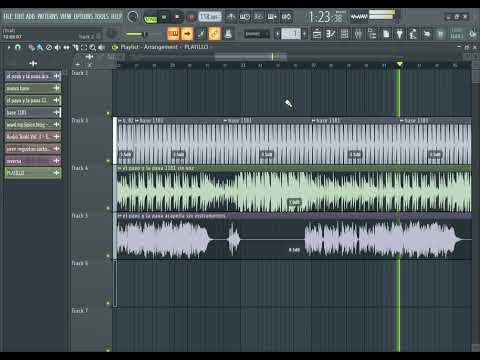The height and width of the screenshot is (360, 480).
Task: Open the HELP menu
Action: pos(116,16)
